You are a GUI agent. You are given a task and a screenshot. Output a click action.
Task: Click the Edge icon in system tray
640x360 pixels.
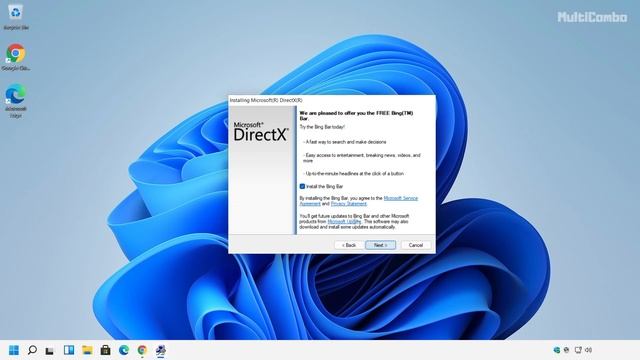[x=556, y=350]
